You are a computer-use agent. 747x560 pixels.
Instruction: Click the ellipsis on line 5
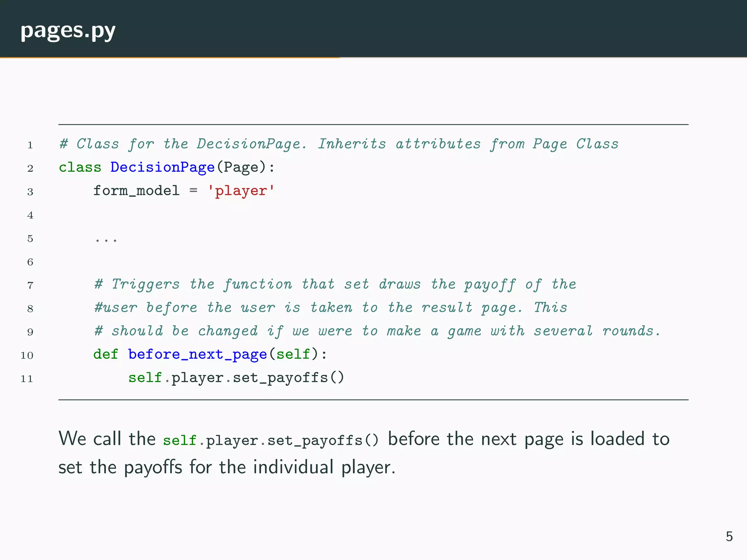[x=106, y=240]
